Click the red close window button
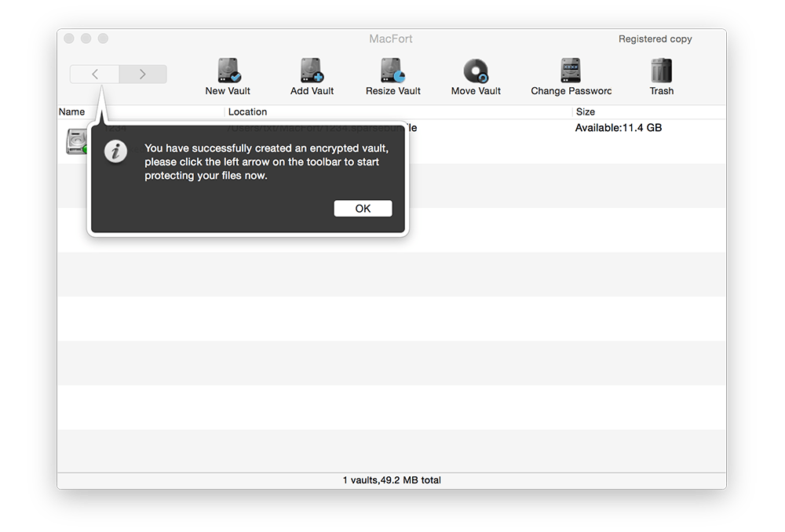The width and height of the screenshot is (785, 532). (69, 38)
